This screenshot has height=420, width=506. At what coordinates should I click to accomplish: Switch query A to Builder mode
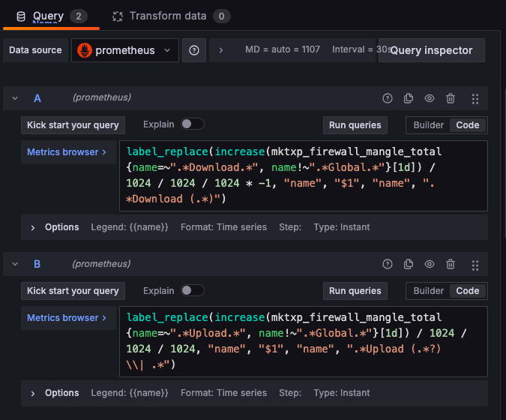tap(429, 125)
